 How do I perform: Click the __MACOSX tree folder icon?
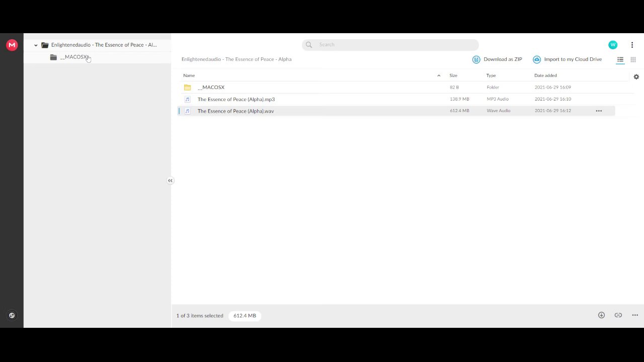tap(53, 57)
